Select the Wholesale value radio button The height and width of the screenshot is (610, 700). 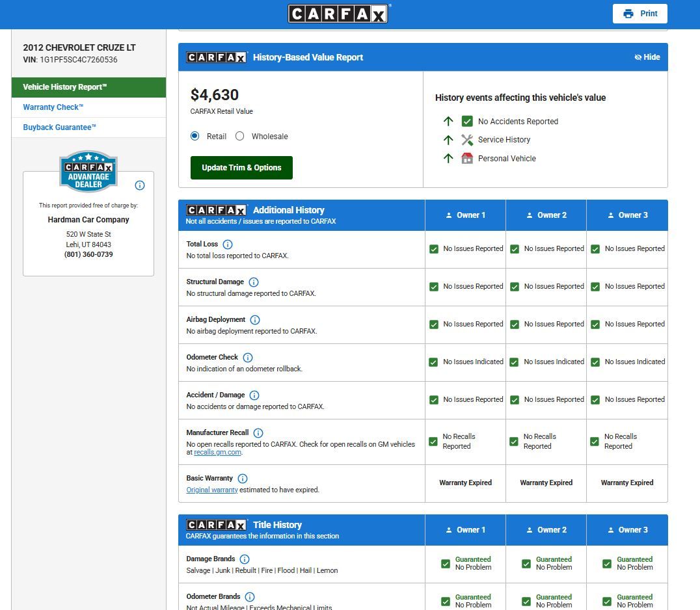(x=239, y=137)
